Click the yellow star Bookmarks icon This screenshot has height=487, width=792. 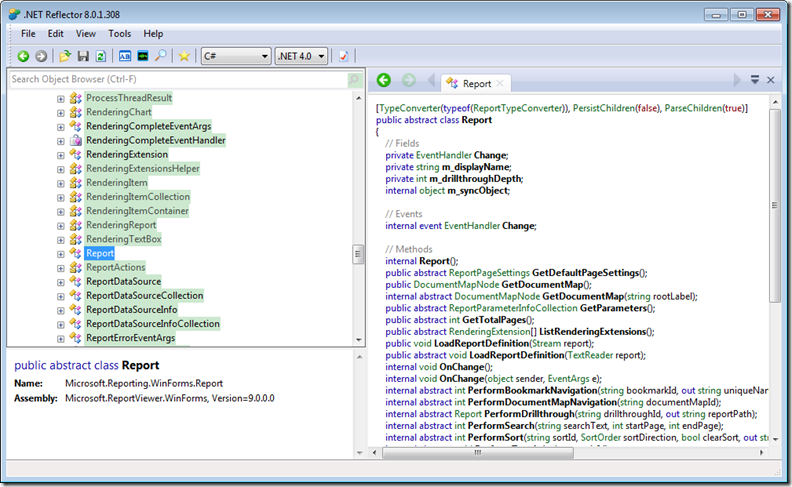tap(184, 56)
